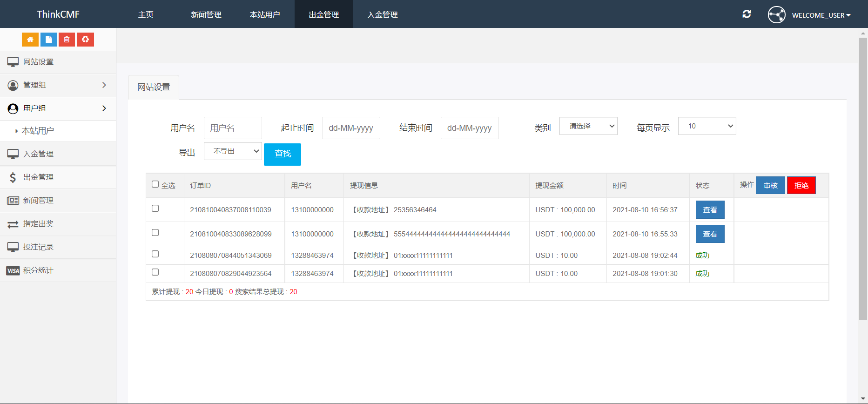The height and width of the screenshot is (404, 868).
Task: Click the newspaper icon beside 新闻管理 in sidebar
Action: 13,201
